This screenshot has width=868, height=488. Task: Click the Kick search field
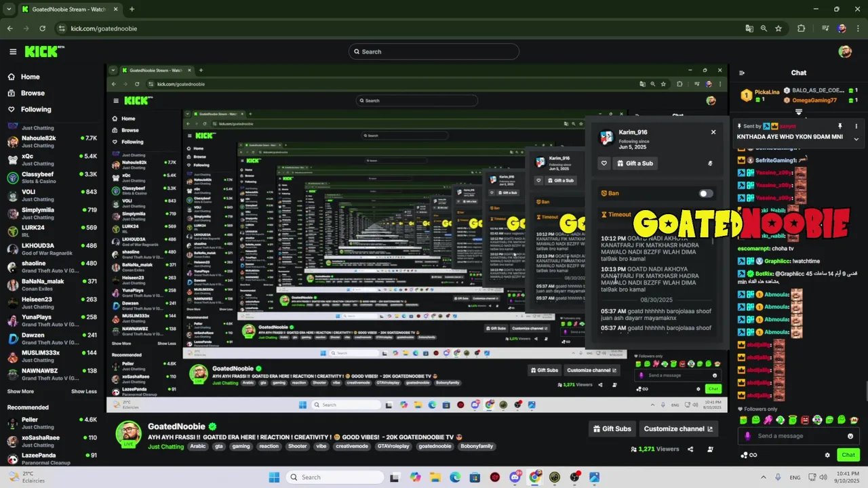pos(434,52)
